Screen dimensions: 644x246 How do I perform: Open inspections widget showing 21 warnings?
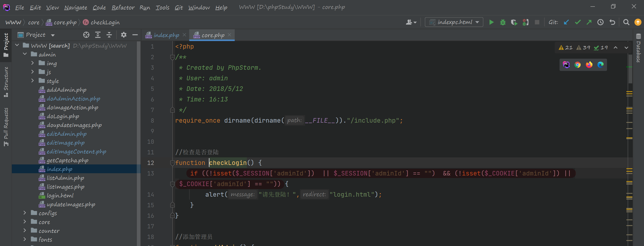pyautogui.click(x=565, y=48)
